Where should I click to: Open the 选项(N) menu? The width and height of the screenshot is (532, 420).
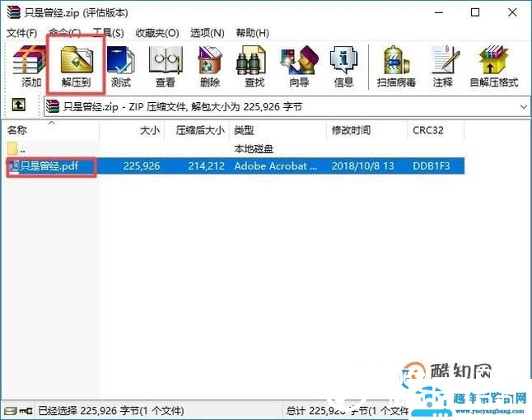point(208,33)
